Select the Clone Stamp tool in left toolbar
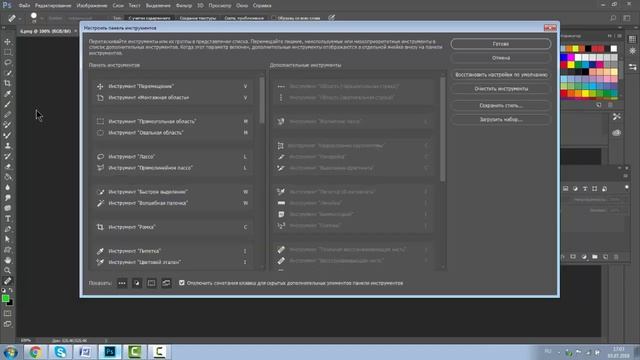 [x=8, y=146]
